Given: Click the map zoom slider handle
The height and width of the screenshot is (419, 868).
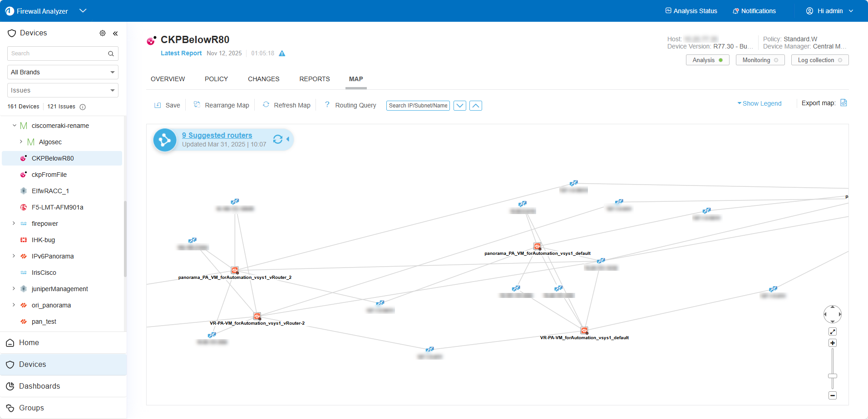Looking at the screenshot, I should point(833,376).
